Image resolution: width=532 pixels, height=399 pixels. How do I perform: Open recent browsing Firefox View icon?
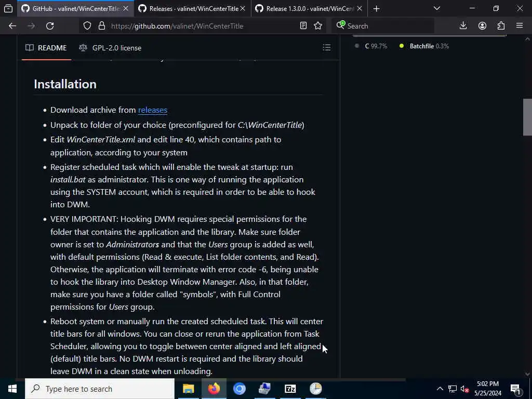[8, 9]
